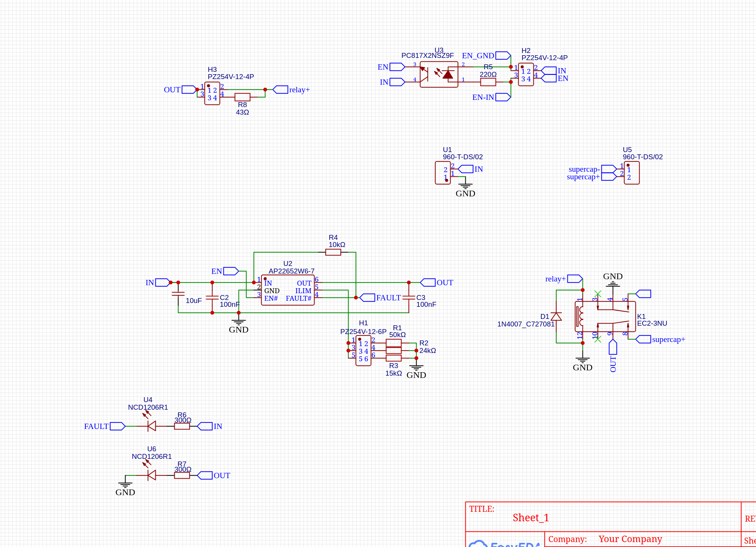Select the GND symbol below R2
756x547 pixels.
[416, 368]
